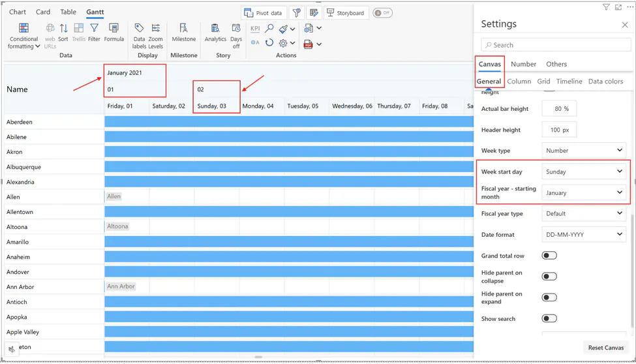
Task: Expand the Date format dropdown
Action: pyautogui.click(x=583, y=234)
